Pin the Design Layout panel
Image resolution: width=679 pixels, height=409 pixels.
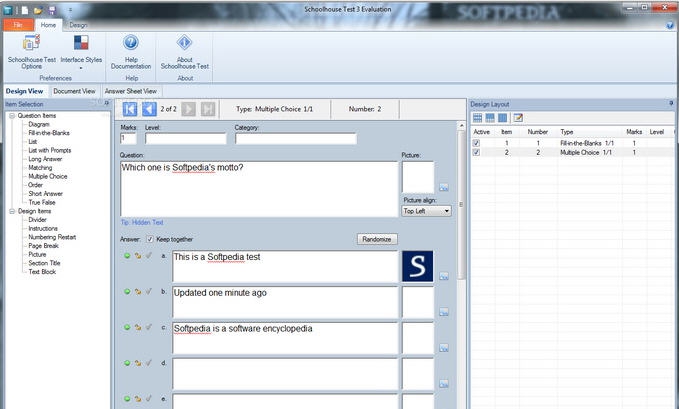click(x=671, y=104)
